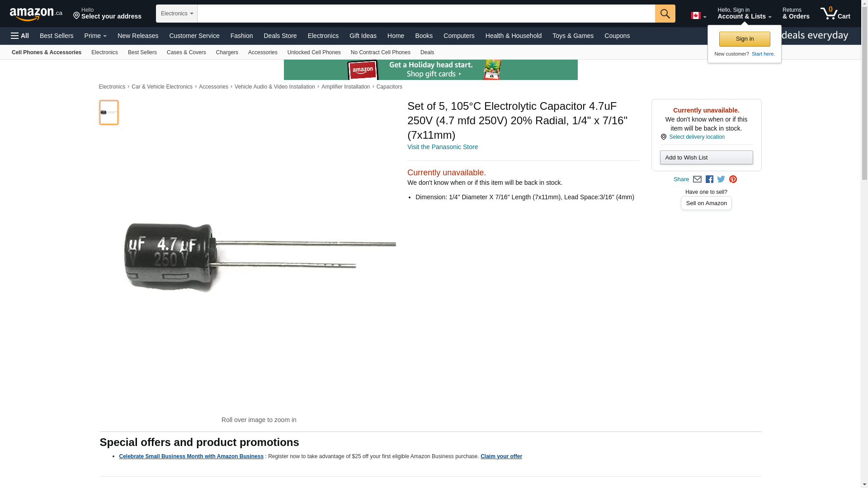Viewport: 868px width, 488px height.
Task: Open the shopping cart icon
Action: 835,14
